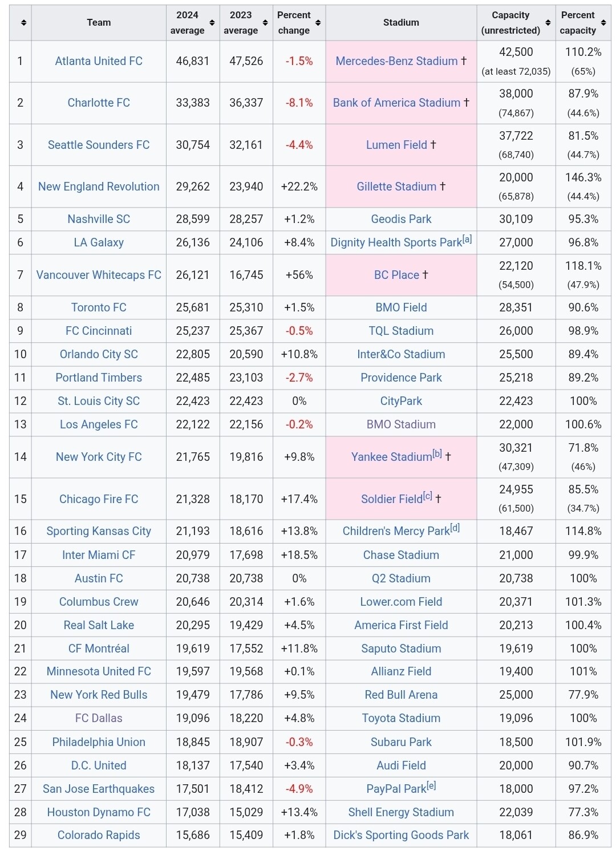Open Mercedes-Benz Stadium article link

(x=396, y=61)
